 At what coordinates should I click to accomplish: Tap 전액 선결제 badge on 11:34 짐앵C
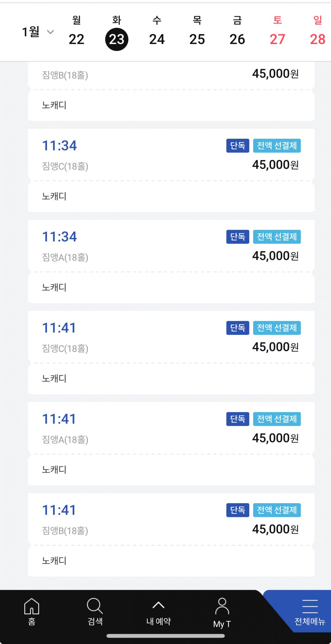tap(277, 146)
